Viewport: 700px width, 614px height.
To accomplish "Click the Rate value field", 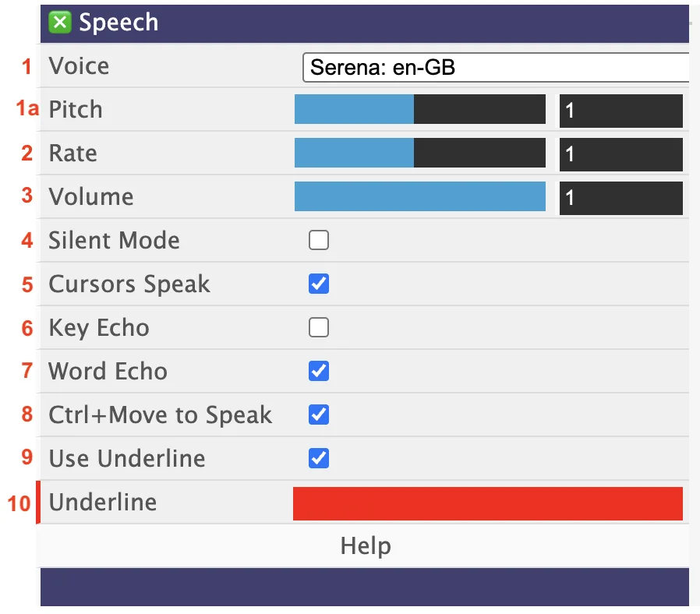I will coord(620,154).
